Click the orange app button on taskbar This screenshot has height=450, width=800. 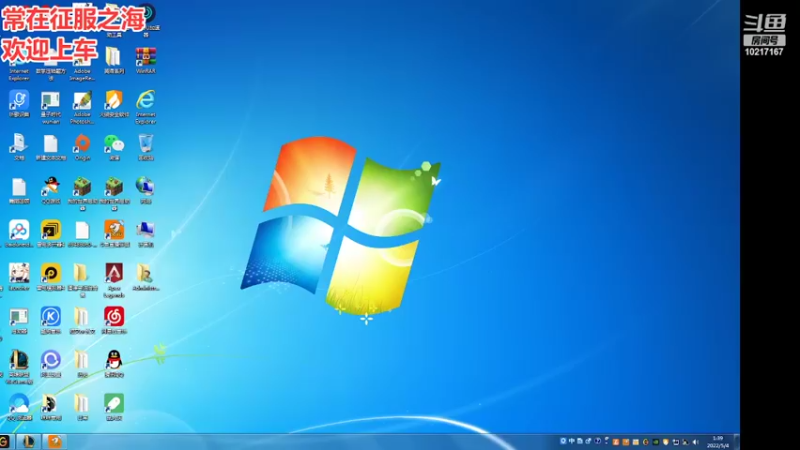pyautogui.click(x=55, y=442)
